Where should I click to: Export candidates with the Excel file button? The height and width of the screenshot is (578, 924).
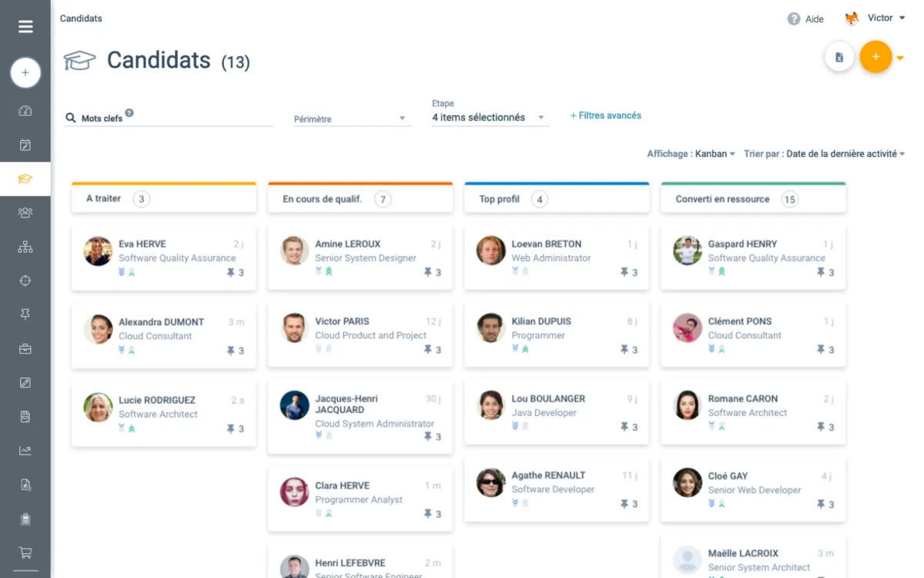(x=839, y=57)
